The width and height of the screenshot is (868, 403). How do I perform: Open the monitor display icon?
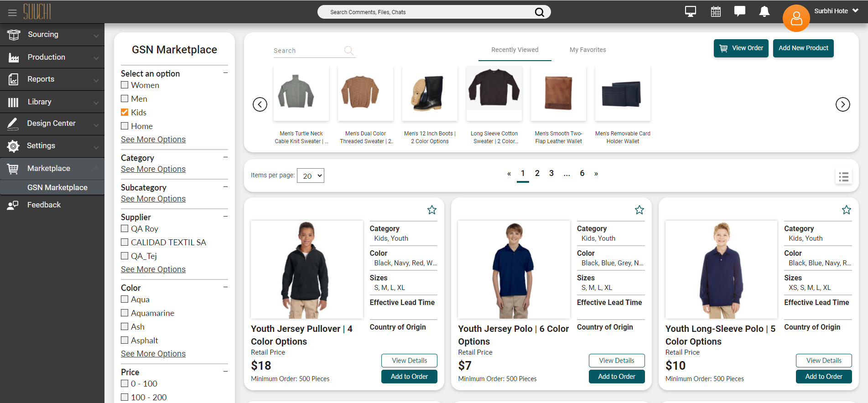coord(691,11)
